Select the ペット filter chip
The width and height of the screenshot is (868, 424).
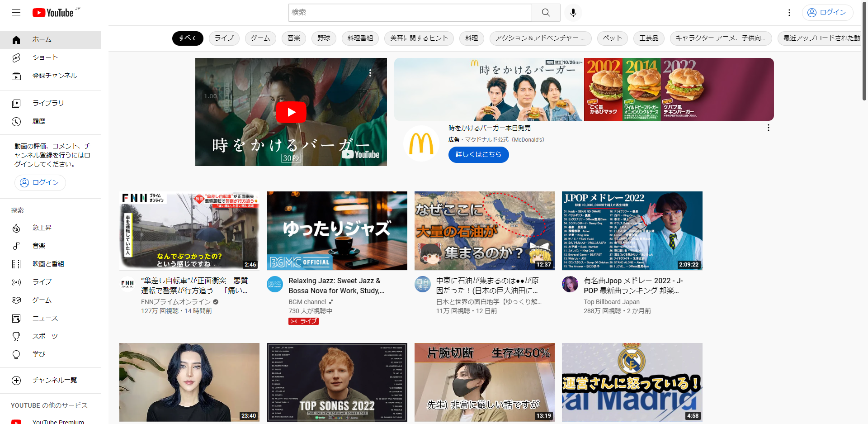click(x=612, y=38)
